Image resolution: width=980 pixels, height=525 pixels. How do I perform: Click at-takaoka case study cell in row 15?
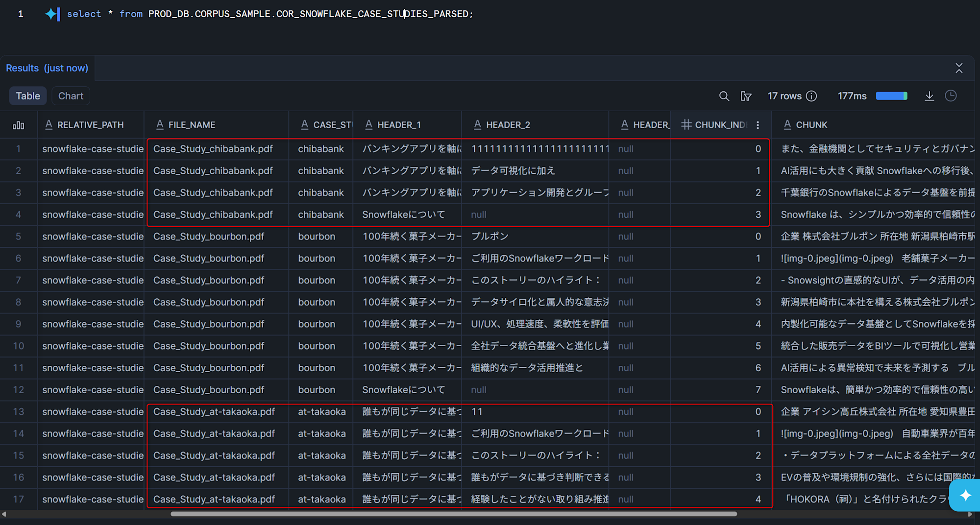click(x=321, y=455)
